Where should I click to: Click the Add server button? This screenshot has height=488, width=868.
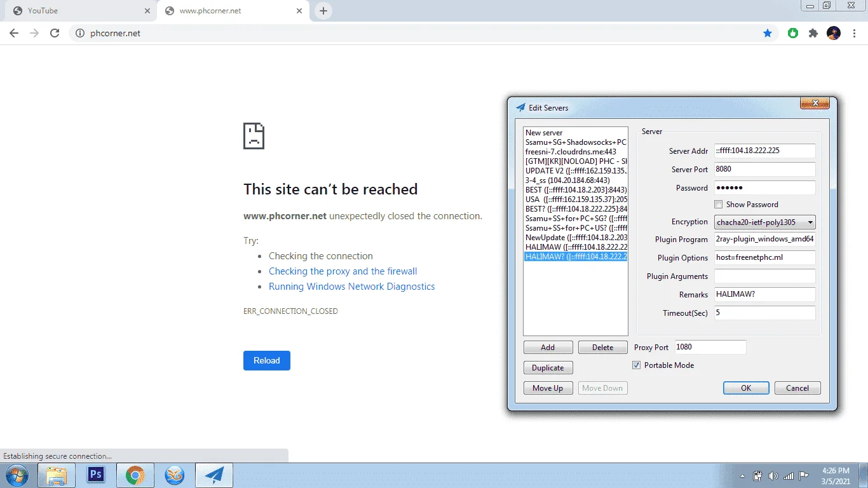pyautogui.click(x=548, y=348)
